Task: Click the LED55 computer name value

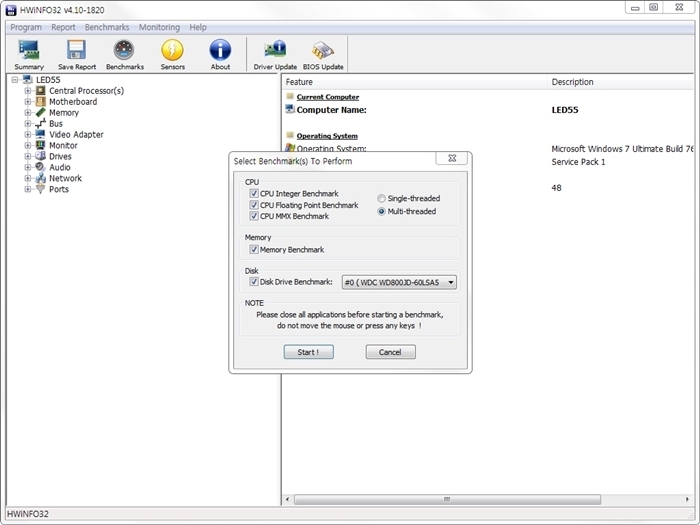Action: tap(565, 110)
